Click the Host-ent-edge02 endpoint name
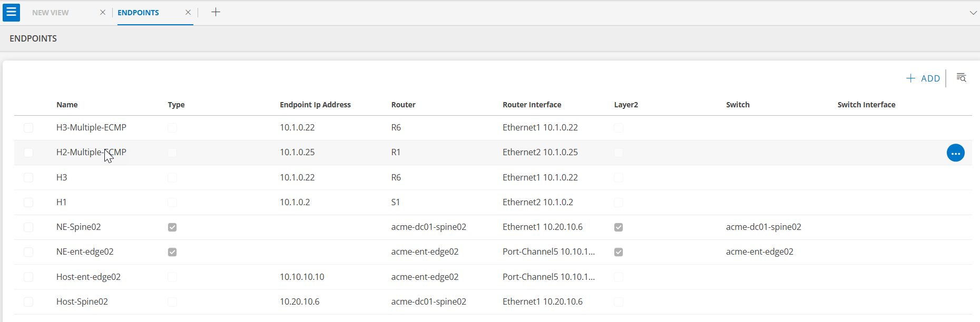The width and height of the screenshot is (980, 322). click(89, 277)
